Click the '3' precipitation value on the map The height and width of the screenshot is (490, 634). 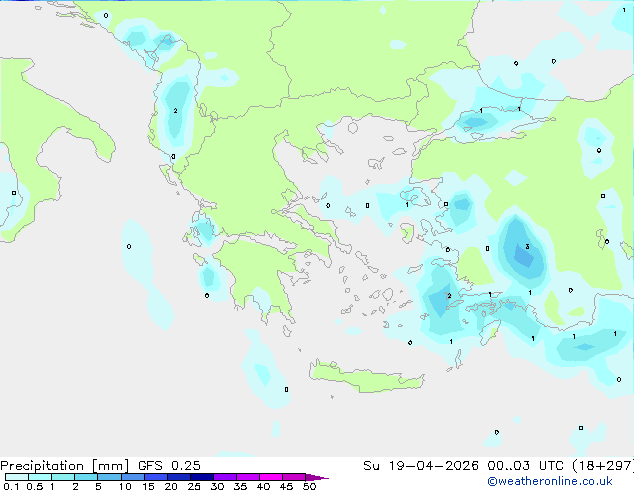pyautogui.click(x=527, y=246)
